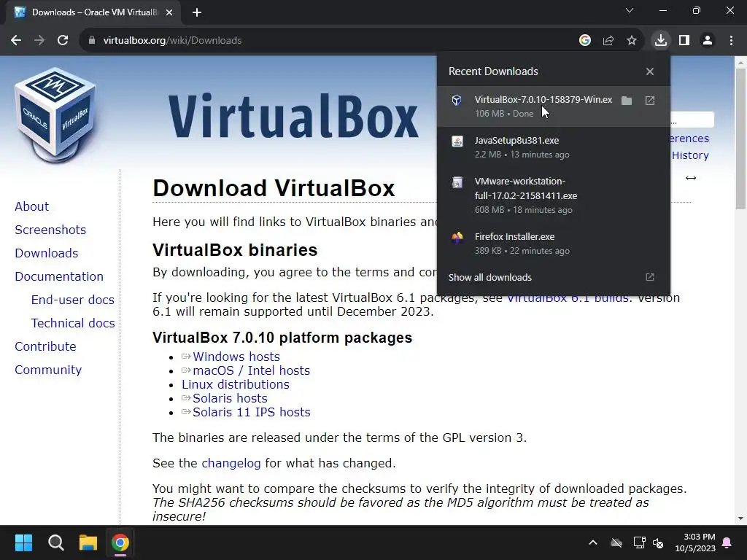This screenshot has height=560, width=747.
Task: Click VirtualBox file icon in downloads list
Action: (457, 100)
